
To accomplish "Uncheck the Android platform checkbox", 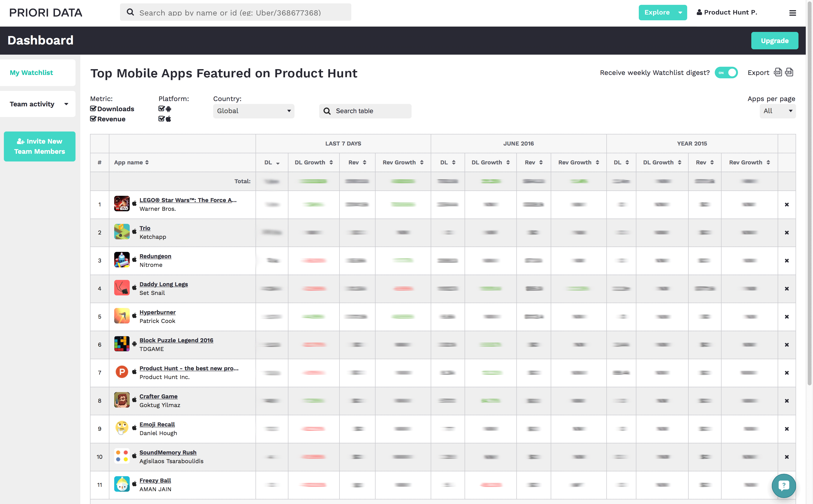I will click(161, 109).
